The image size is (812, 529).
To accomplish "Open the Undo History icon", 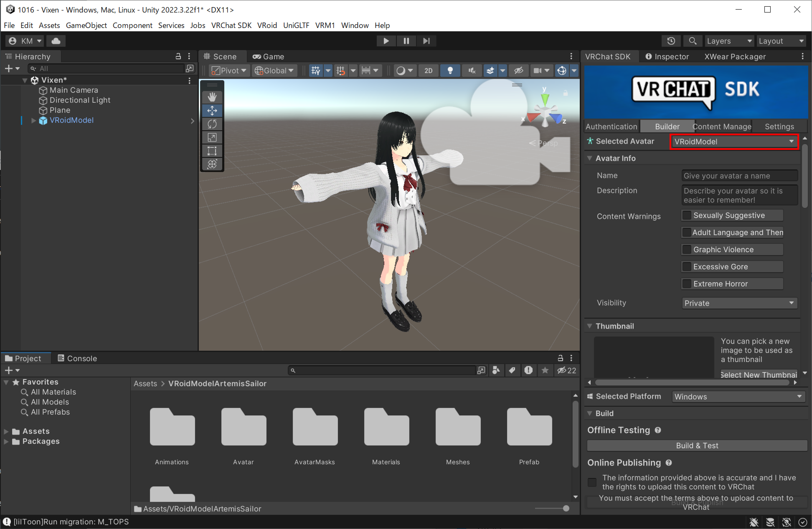I will tap(671, 41).
